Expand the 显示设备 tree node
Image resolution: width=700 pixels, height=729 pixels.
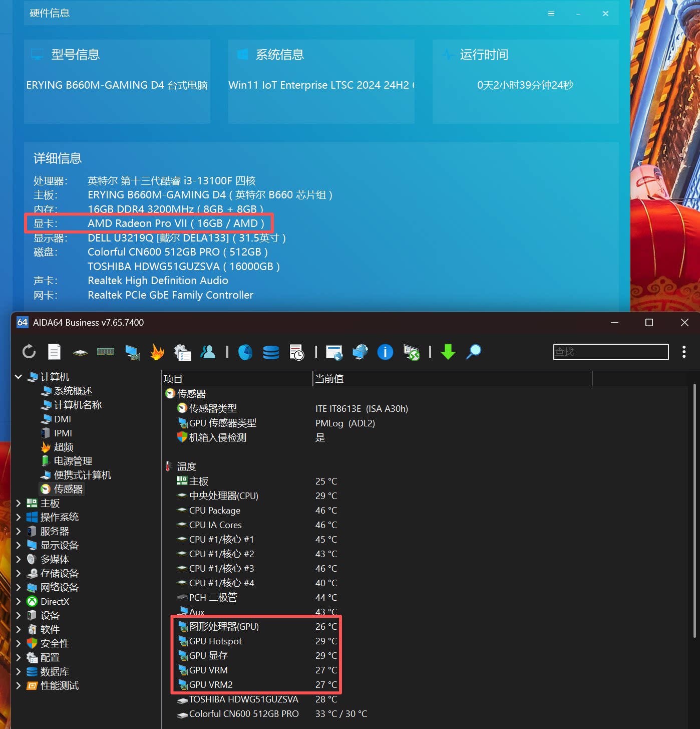19,545
